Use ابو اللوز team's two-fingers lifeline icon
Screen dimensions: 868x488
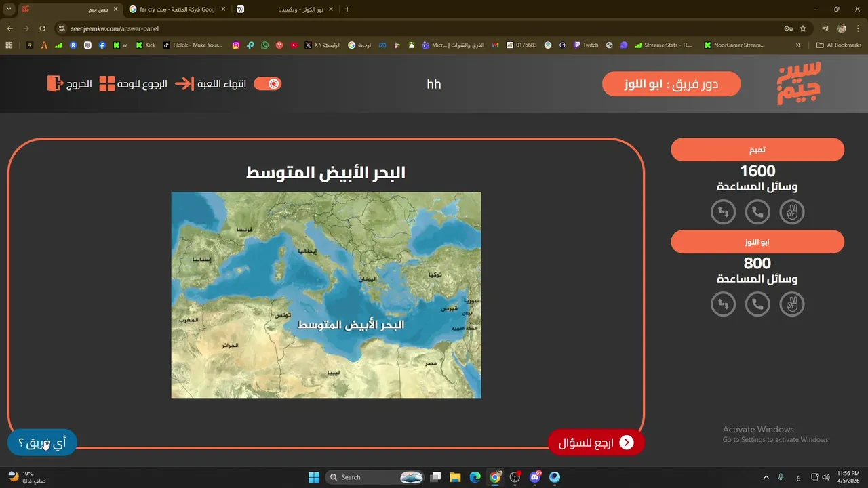pyautogui.click(x=792, y=304)
